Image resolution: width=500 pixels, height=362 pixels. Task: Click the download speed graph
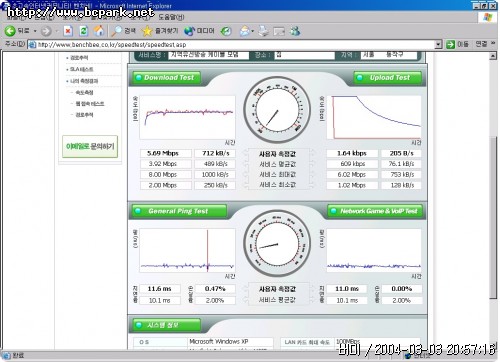(187, 117)
